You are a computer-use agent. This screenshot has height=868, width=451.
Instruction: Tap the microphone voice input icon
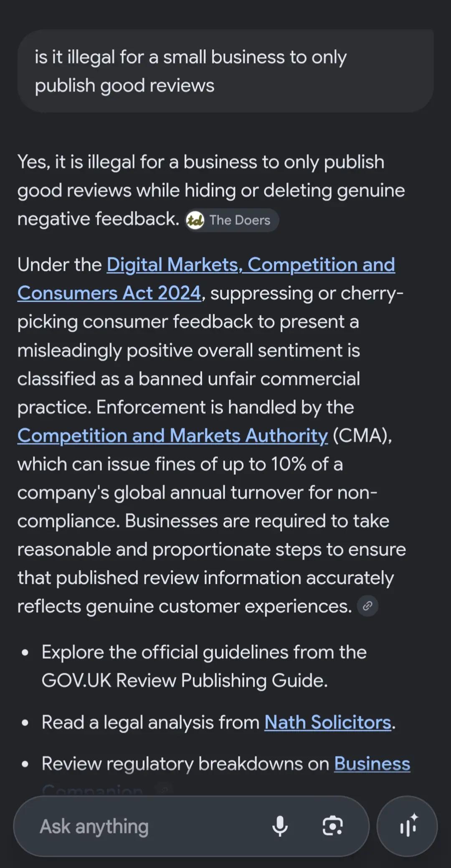(x=280, y=826)
